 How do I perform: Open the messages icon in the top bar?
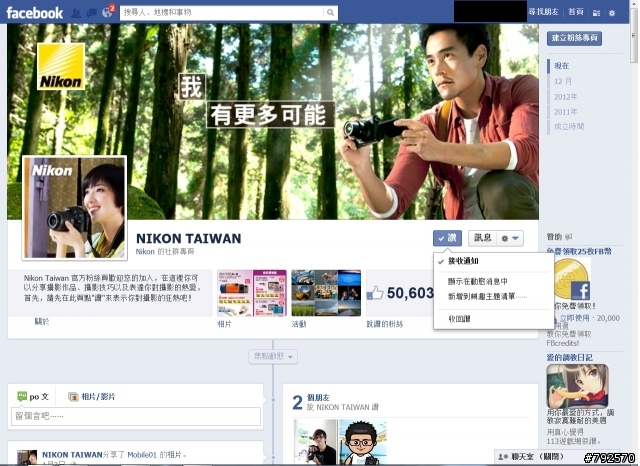pyautogui.click(x=91, y=13)
